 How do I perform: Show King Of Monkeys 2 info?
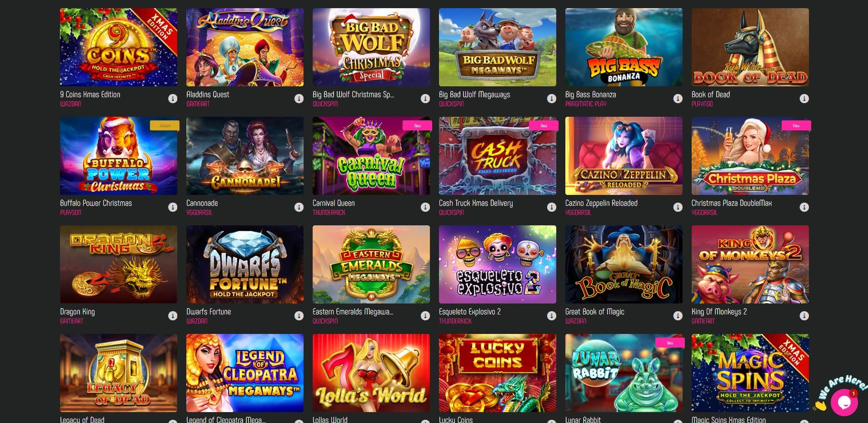pos(804,316)
